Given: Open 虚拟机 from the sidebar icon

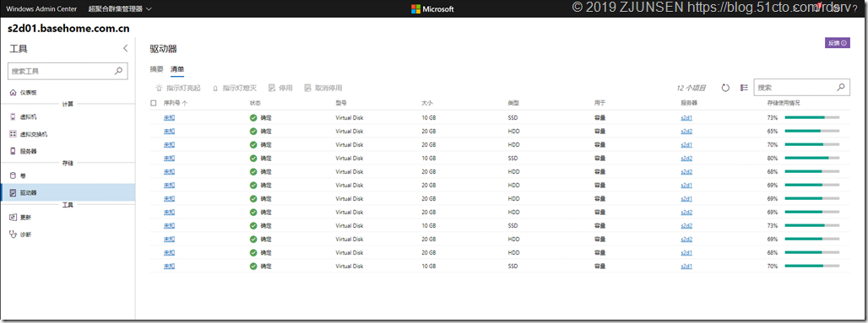Looking at the screenshot, I should 14,117.
